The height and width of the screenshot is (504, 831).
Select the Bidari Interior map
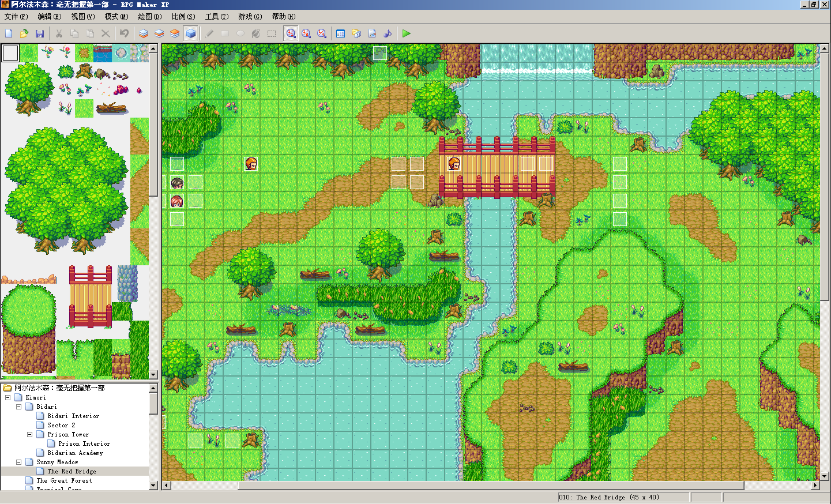coord(73,416)
